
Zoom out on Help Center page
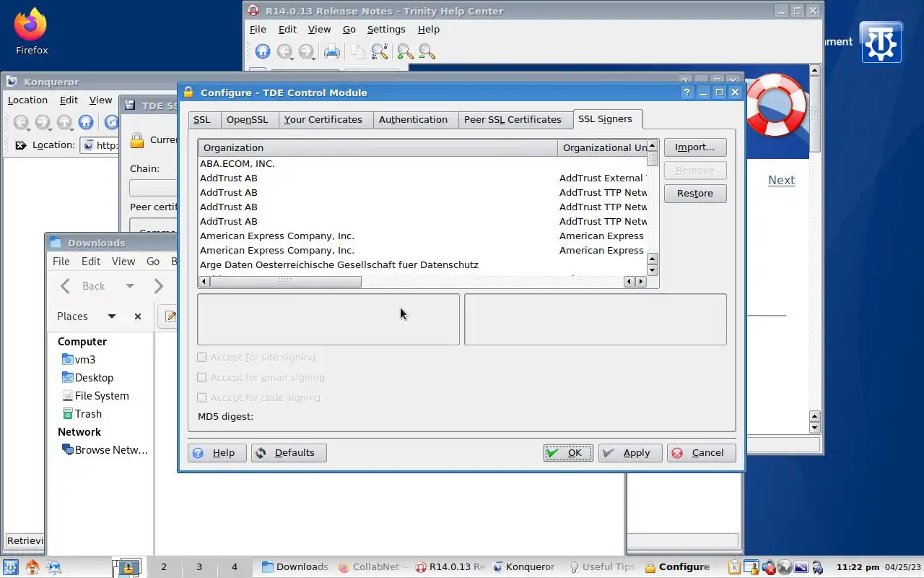pyautogui.click(x=427, y=51)
